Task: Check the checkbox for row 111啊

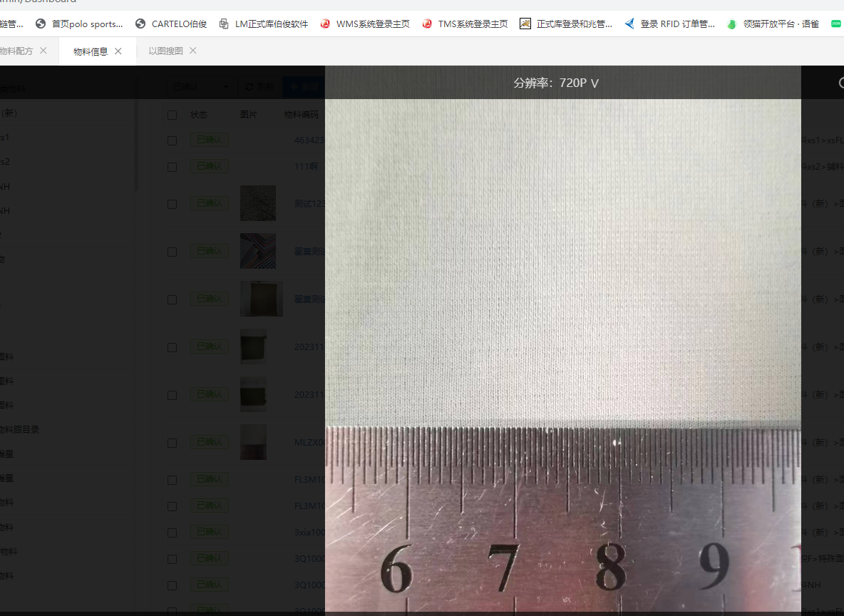Action: click(173, 167)
